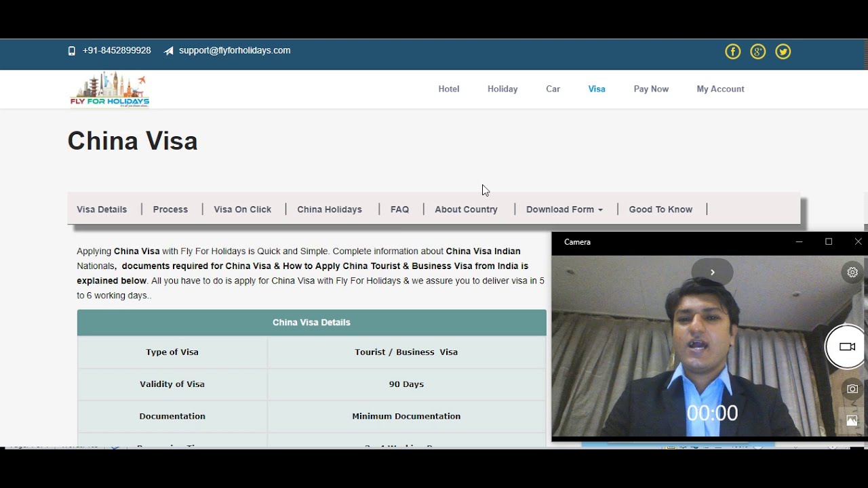
Task: Click the China Visa Details table header
Action: coord(311,323)
